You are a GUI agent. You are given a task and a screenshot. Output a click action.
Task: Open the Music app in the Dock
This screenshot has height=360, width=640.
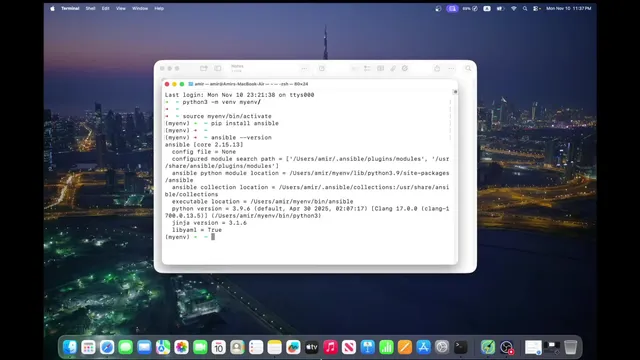coord(330,347)
